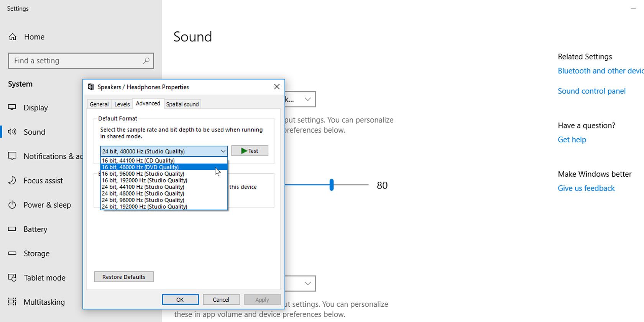Click the master volume slider handle
The height and width of the screenshot is (322, 644).
pos(332,185)
